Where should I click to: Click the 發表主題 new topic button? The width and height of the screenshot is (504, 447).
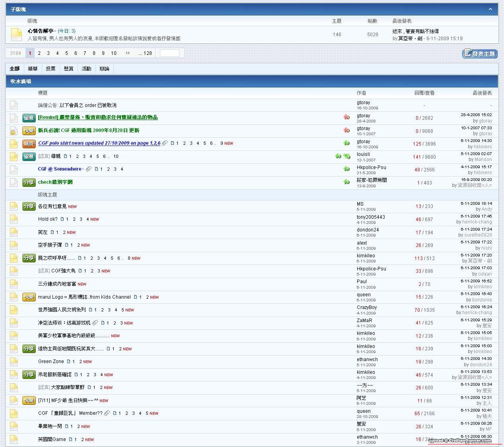point(480,54)
